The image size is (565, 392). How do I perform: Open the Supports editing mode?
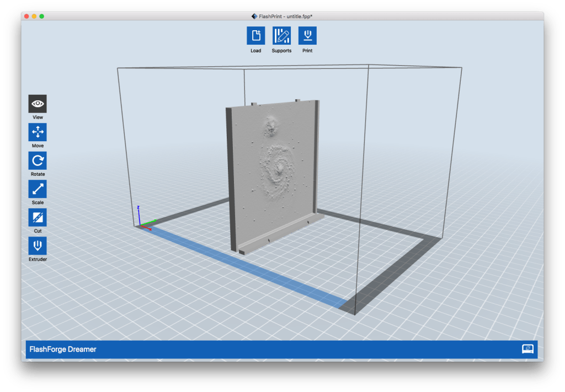coord(281,36)
